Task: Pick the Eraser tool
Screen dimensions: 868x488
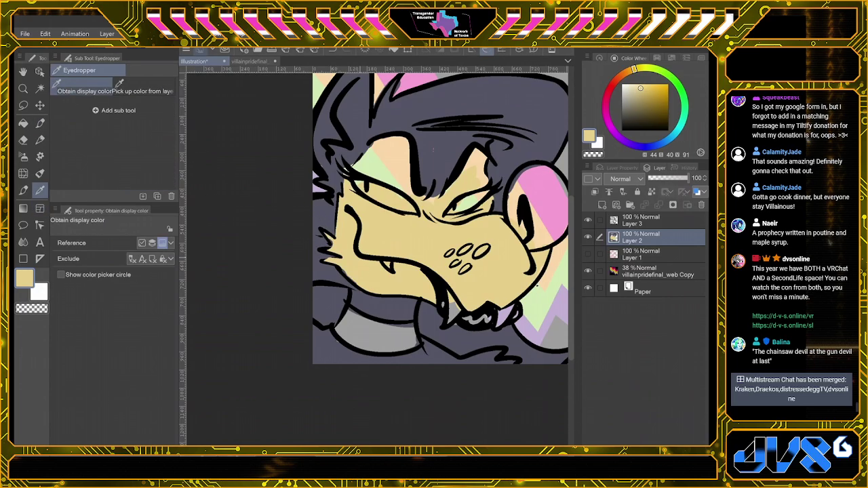Action: (x=23, y=140)
